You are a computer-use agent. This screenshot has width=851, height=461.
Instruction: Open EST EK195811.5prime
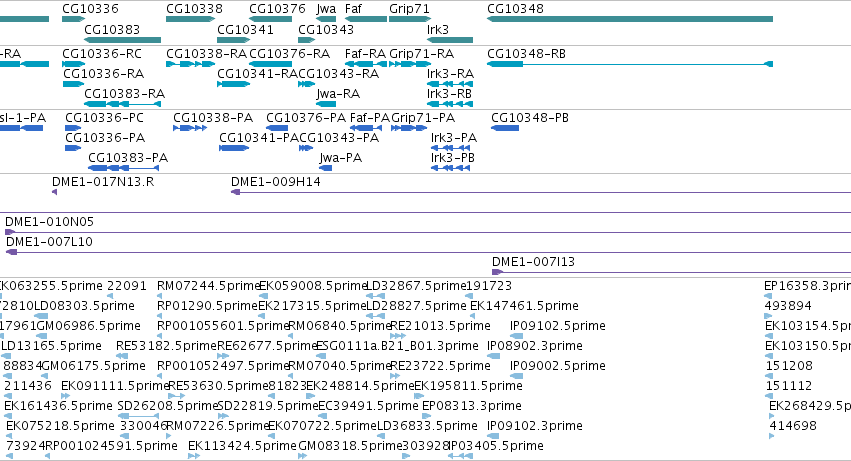[x=468, y=386]
